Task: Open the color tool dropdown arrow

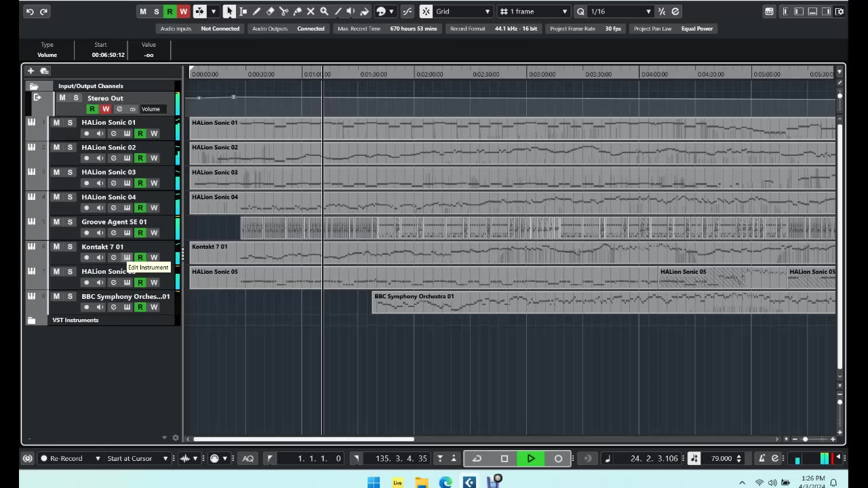Action: (391, 12)
